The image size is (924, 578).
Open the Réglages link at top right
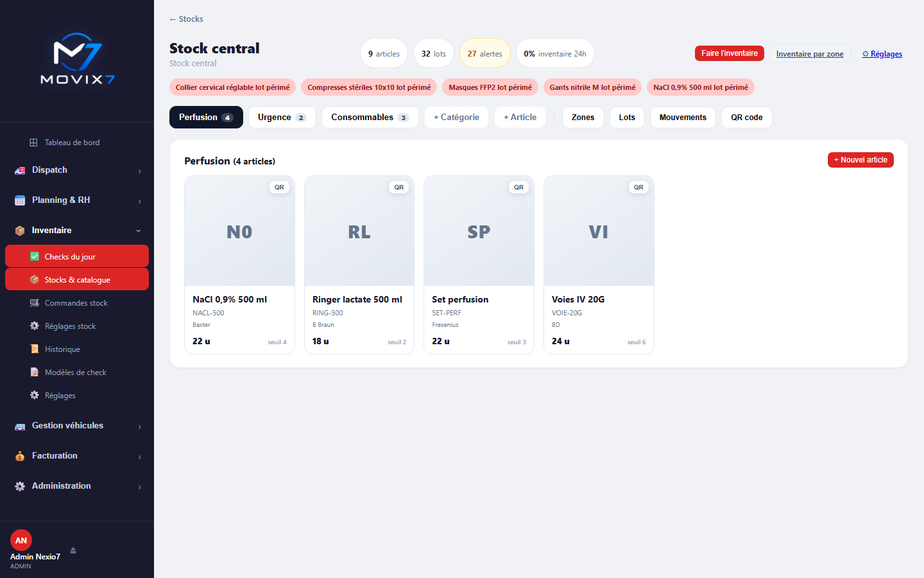(x=882, y=54)
